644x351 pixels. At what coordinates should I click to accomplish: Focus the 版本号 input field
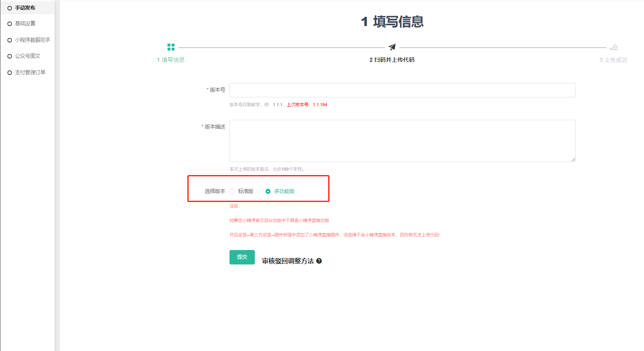402,90
